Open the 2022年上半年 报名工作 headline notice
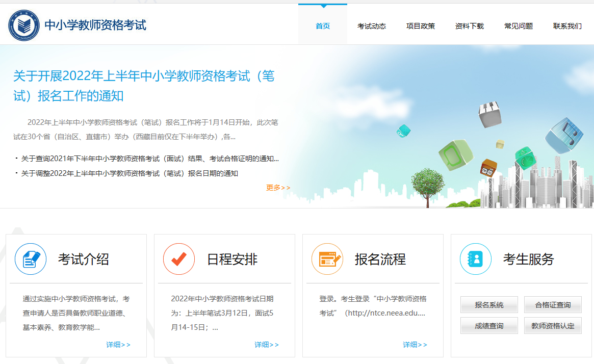The width and height of the screenshot is (594, 364). click(144, 86)
